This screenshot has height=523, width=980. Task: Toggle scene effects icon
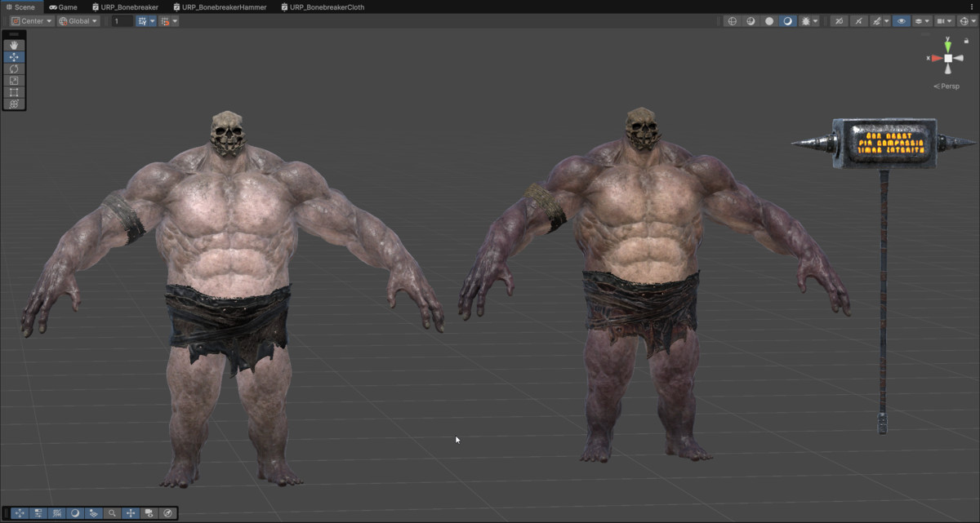876,21
